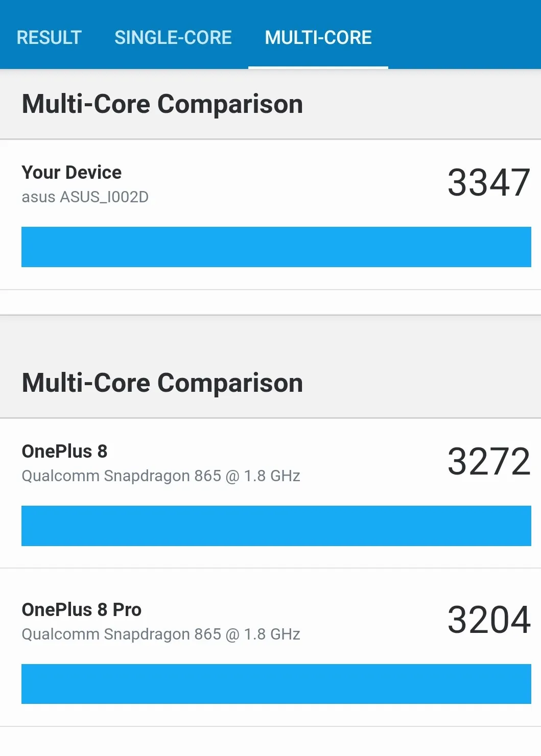The height and width of the screenshot is (756, 541).
Task: Tap the asus ASUS_I002D device name
Action: 85,197
